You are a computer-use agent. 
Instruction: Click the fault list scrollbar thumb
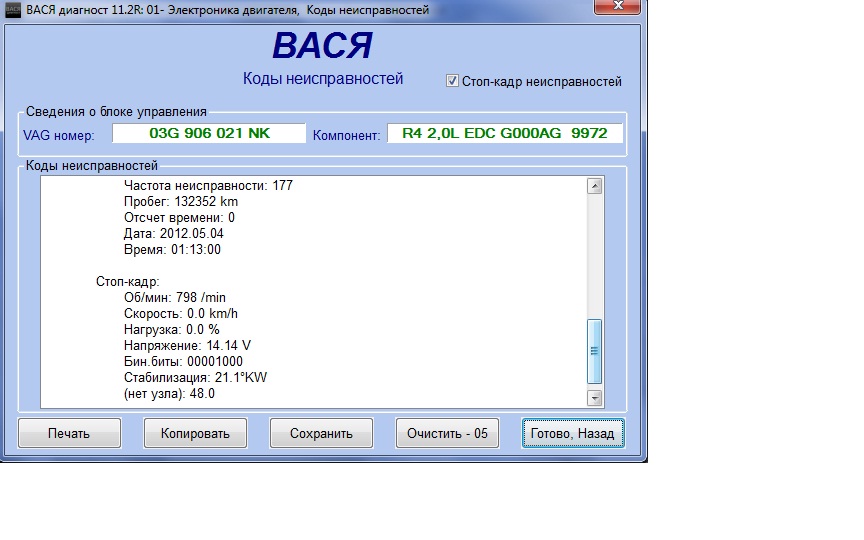pos(595,351)
